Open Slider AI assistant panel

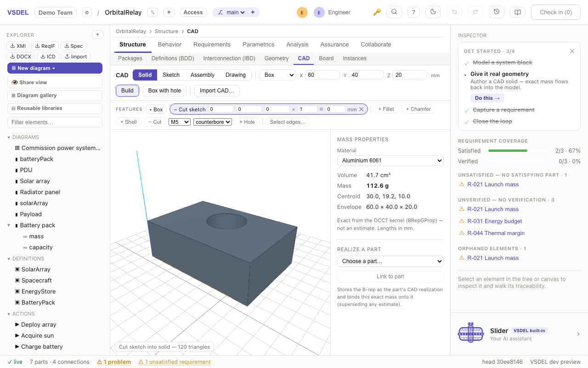pyautogui.click(x=519, y=334)
